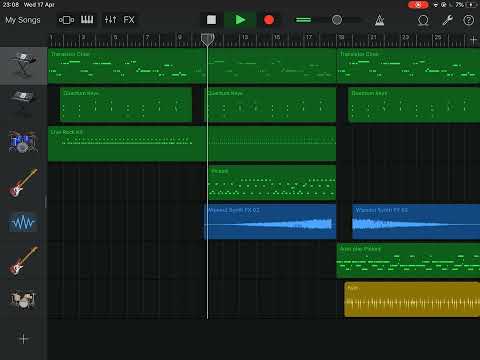Start recording with the red Record button
The width and height of the screenshot is (480, 360).
[x=269, y=20]
